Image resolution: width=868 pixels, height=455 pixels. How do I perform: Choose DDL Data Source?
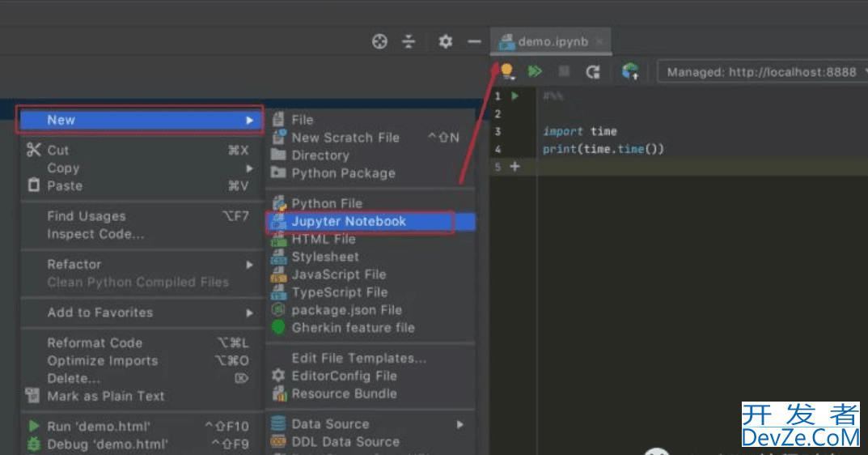(370, 442)
